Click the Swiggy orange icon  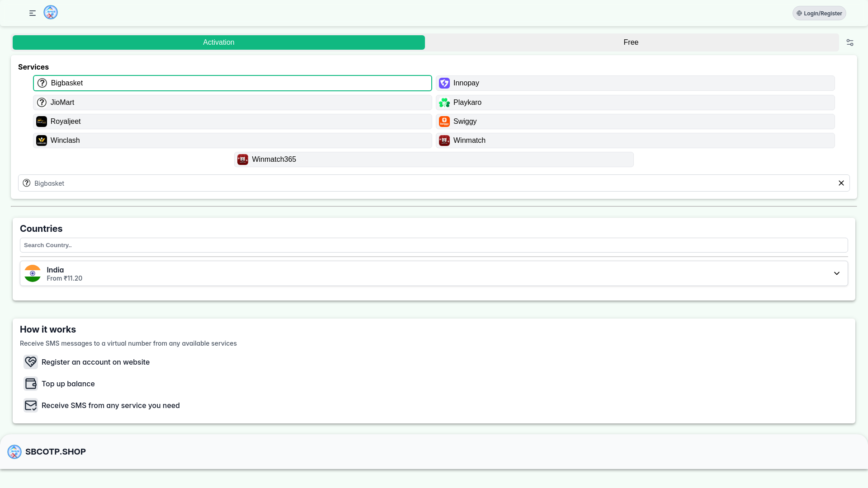click(444, 122)
